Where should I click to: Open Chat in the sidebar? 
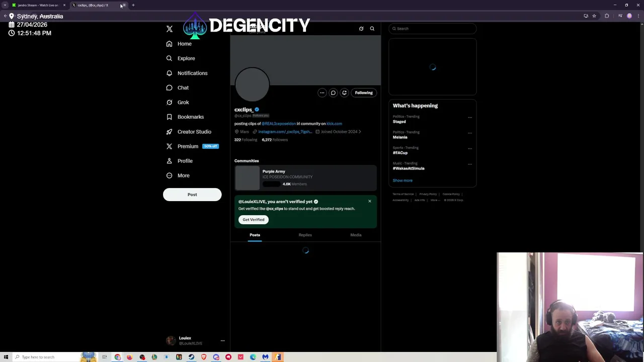[178, 87]
